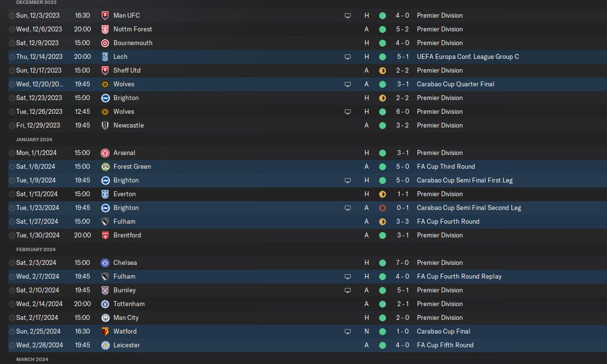Click the February 2024 month header
The height and width of the screenshot is (364, 607).
coord(35,249)
